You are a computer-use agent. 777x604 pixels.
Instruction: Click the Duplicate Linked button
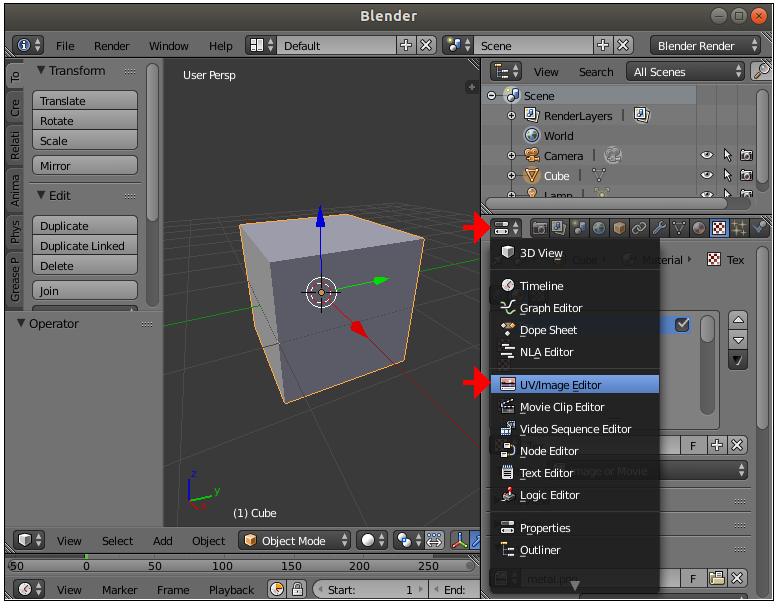click(x=85, y=246)
